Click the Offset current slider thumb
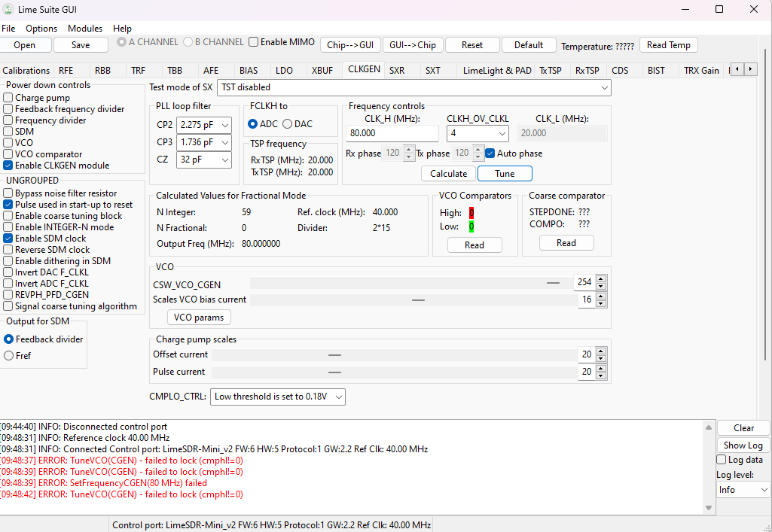The image size is (772, 532). coord(335,355)
